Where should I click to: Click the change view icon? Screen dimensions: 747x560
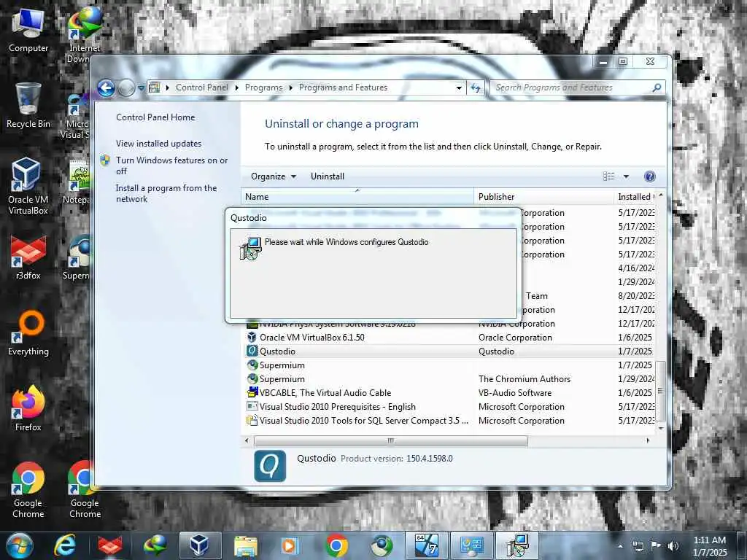point(609,176)
